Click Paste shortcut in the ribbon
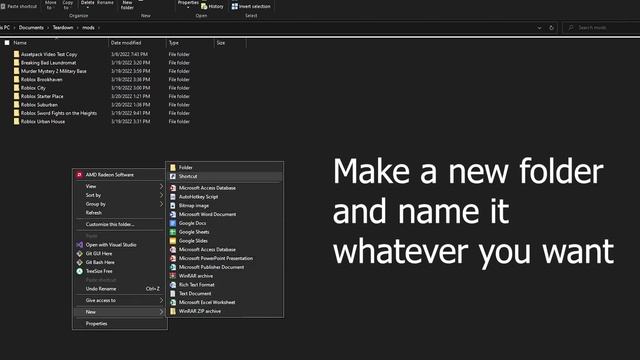This screenshot has height=360, width=640. [19, 6]
